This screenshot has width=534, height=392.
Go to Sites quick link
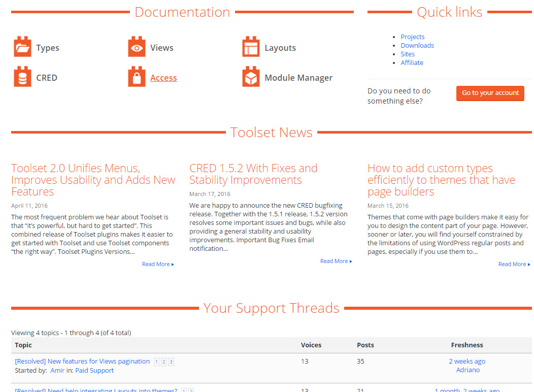(x=408, y=54)
